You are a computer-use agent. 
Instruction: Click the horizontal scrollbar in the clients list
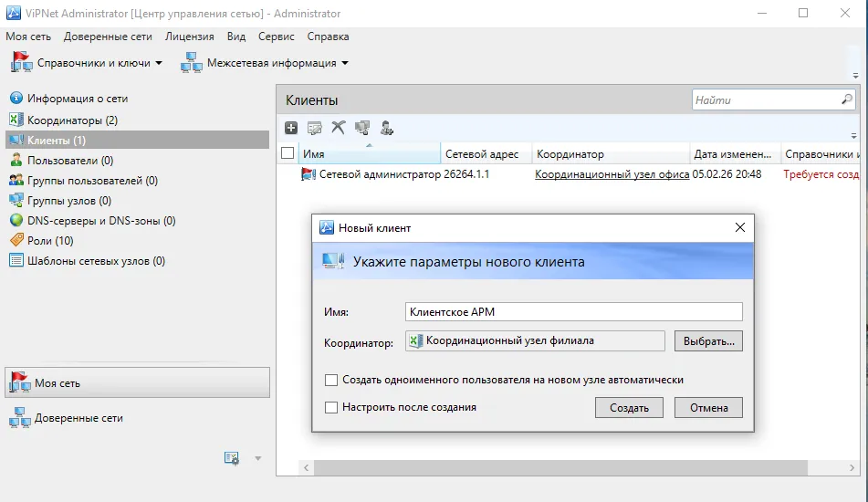[560, 467]
